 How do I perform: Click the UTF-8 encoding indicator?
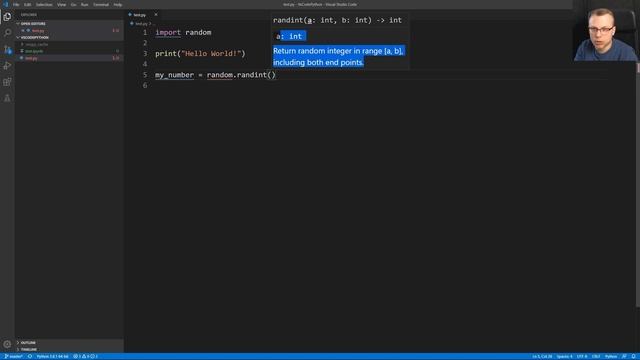(582, 356)
